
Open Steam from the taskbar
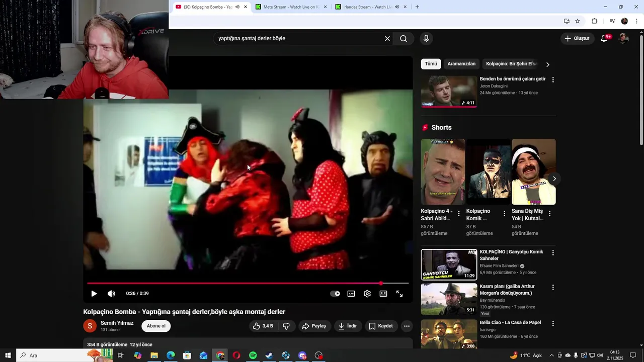[x=269, y=355]
